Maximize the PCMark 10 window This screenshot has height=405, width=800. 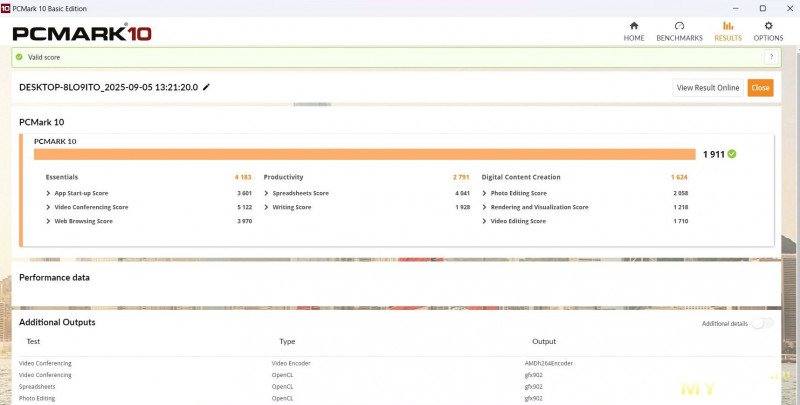click(762, 8)
